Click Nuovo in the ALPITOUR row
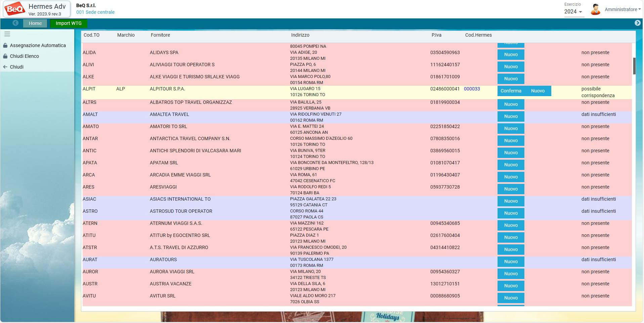Screen dimensions: 644x323 pos(538,91)
